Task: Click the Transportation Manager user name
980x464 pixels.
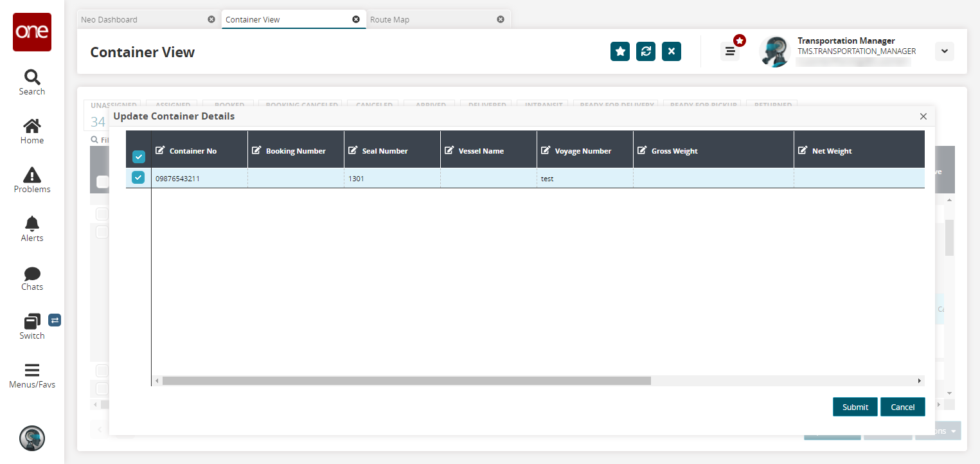Action: (x=846, y=40)
